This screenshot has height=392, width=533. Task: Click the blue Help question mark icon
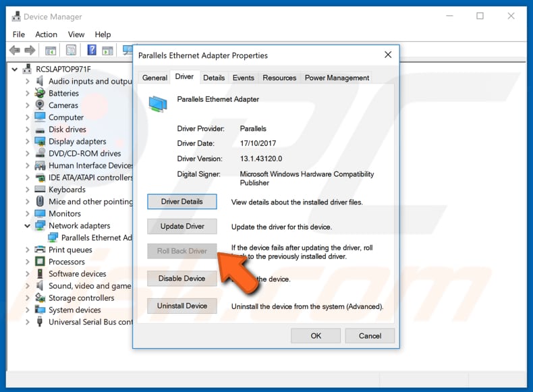point(92,50)
